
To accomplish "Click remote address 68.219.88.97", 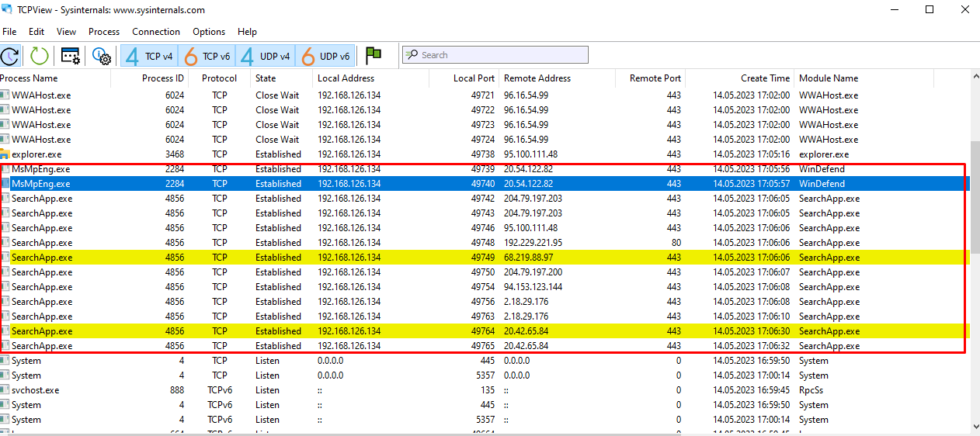I will pos(529,258).
